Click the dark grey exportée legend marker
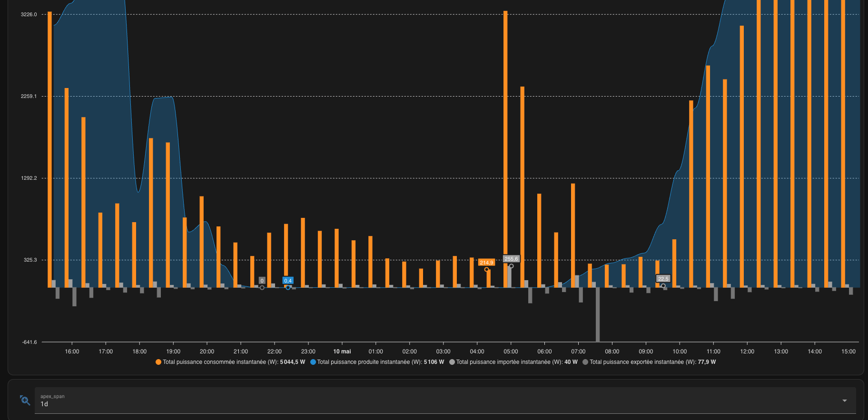 coord(585,362)
